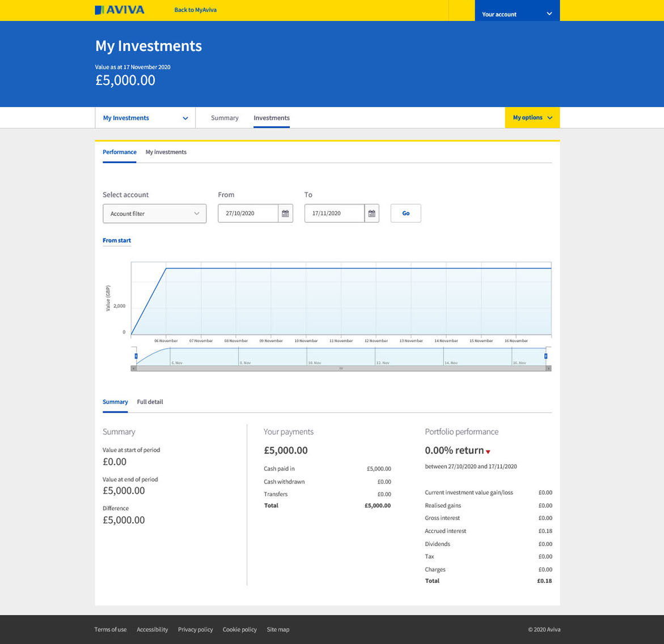Open the Terms of use link

pos(111,630)
